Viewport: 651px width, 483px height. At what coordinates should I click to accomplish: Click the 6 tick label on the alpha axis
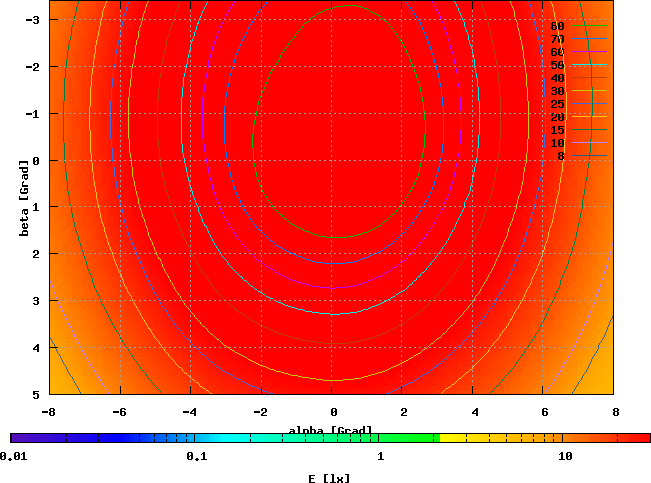(x=545, y=411)
